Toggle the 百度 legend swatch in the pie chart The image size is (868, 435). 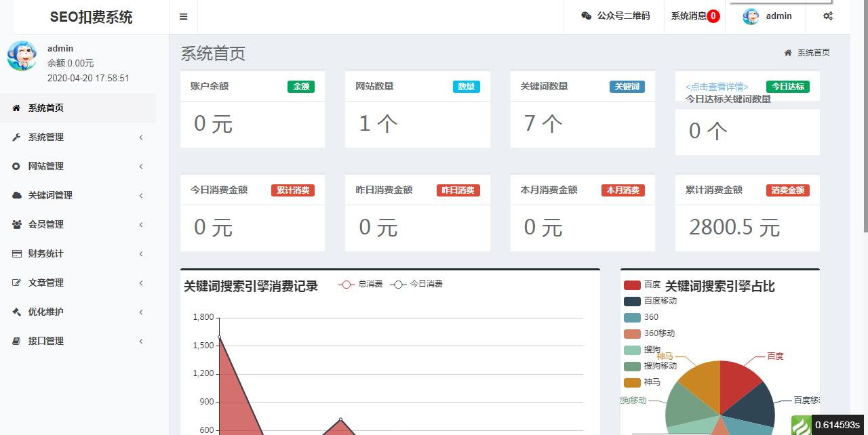click(x=632, y=285)
